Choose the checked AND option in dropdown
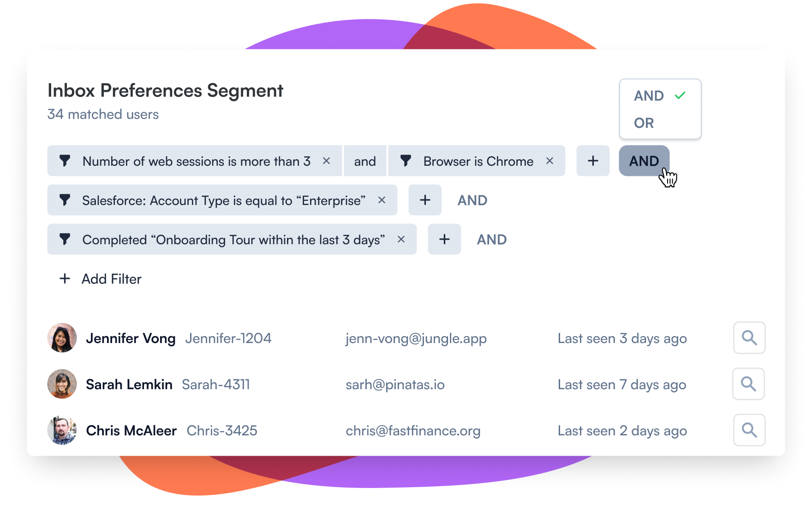812x506 pixels. coord(649,96)
